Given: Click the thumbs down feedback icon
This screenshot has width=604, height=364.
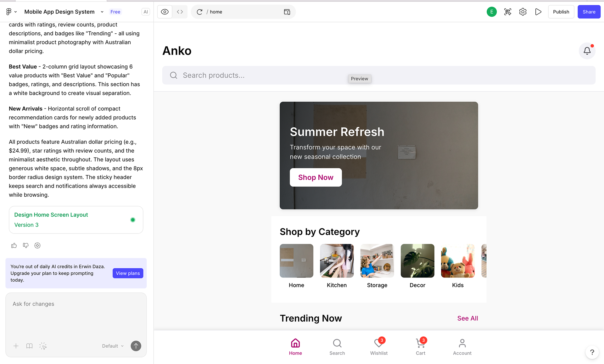Looking at the screenshot, I should tap(26, 245).
